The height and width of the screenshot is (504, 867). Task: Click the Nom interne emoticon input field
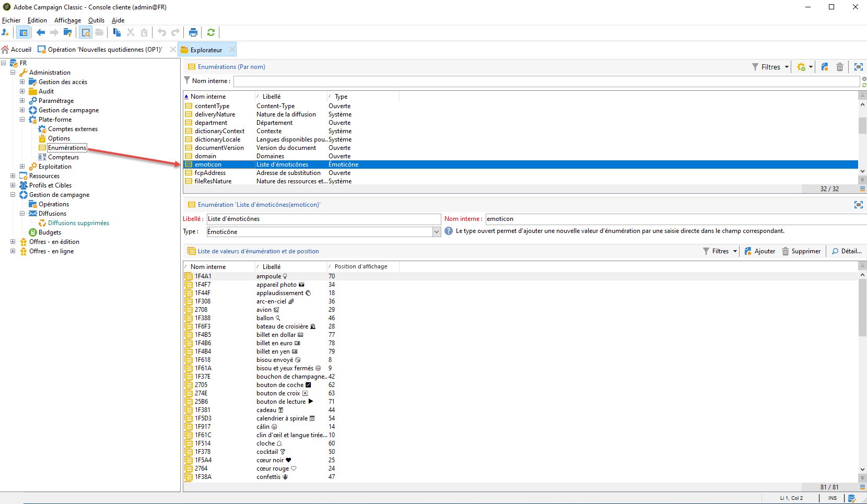676,219
